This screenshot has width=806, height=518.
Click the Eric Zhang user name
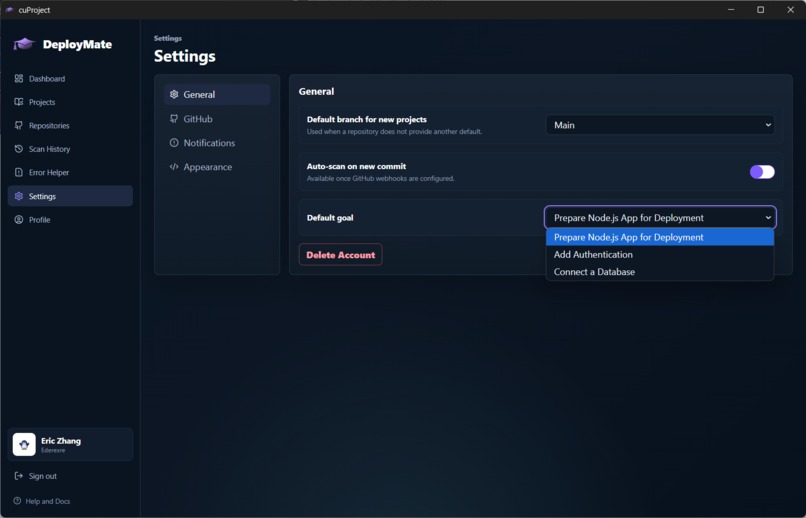(x=61, y=441)
